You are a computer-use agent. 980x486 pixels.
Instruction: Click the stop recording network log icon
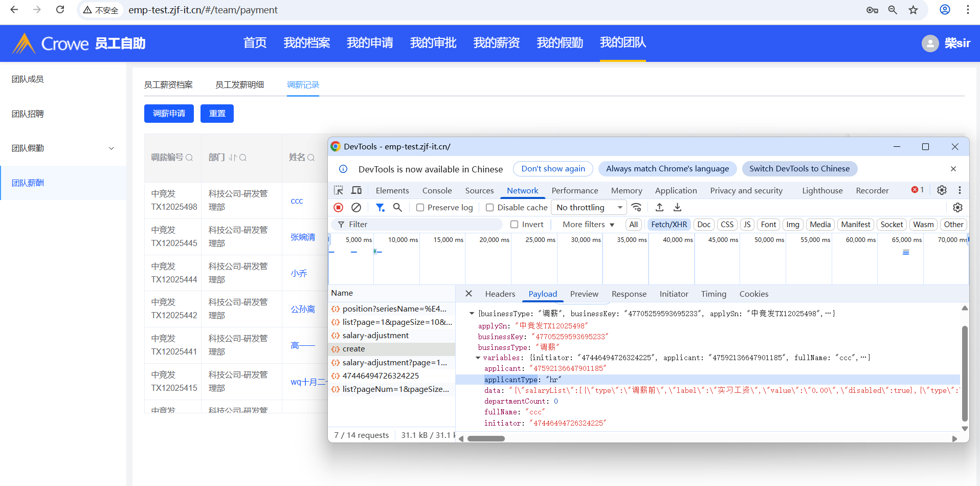pyautogui.click(x=338, y=207)
